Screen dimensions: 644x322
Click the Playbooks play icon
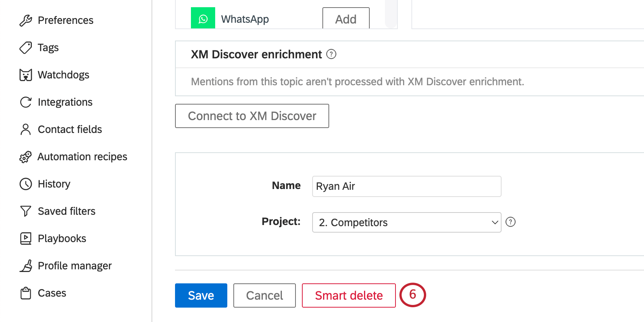coord(25,239)
